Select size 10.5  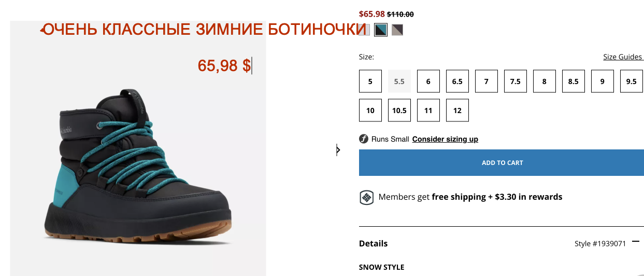(x=399, y=111)
